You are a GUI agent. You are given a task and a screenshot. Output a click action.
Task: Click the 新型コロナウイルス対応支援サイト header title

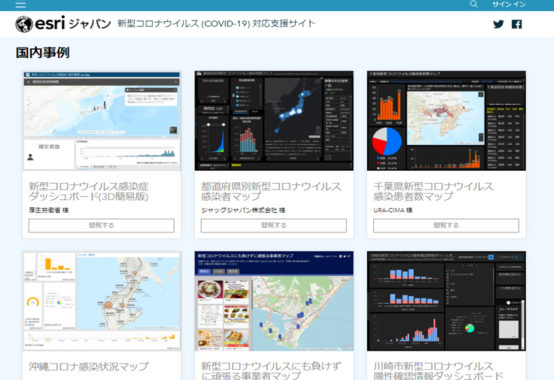pyautogui.click(x=216, y=24)
